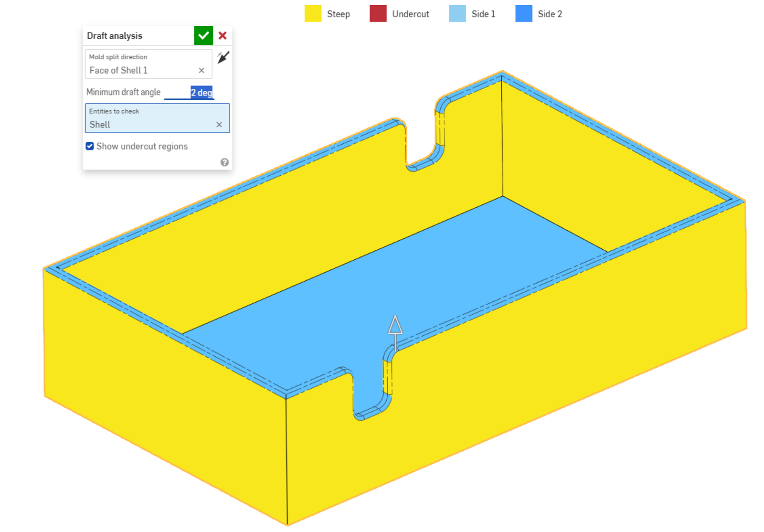The width and height of the screenshot is (764, 532).
Task: Clear the Shell entities selection
Action: (x=219, y=125)
